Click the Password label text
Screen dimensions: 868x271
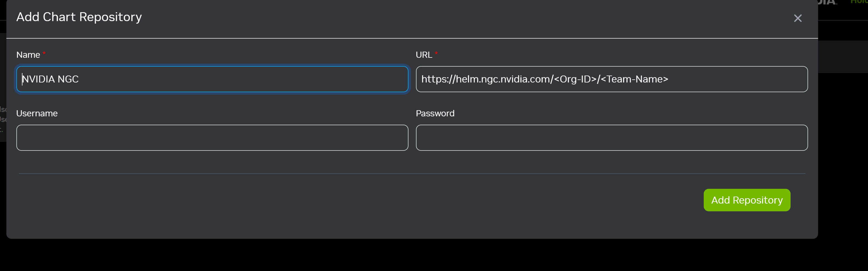pyautogui.click(x=435, y=114)
